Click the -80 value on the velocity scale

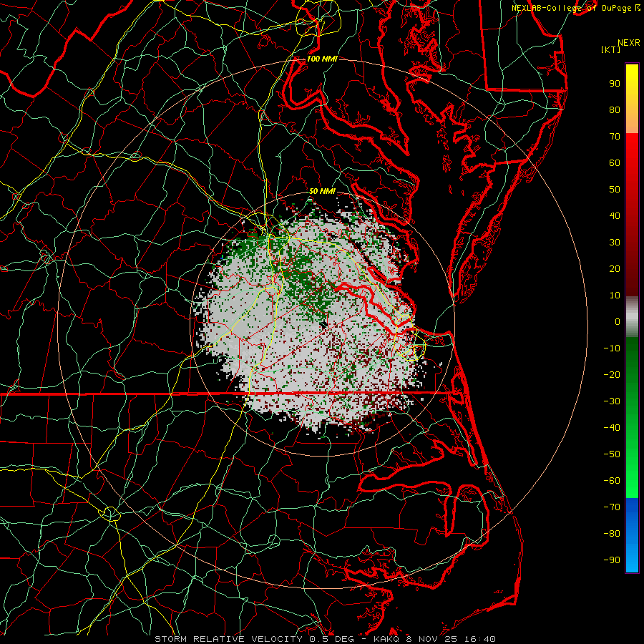click(x=612, y=534)
